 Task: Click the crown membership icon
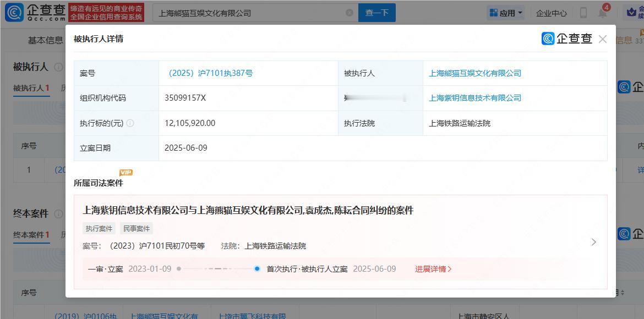tap(631, 12)
